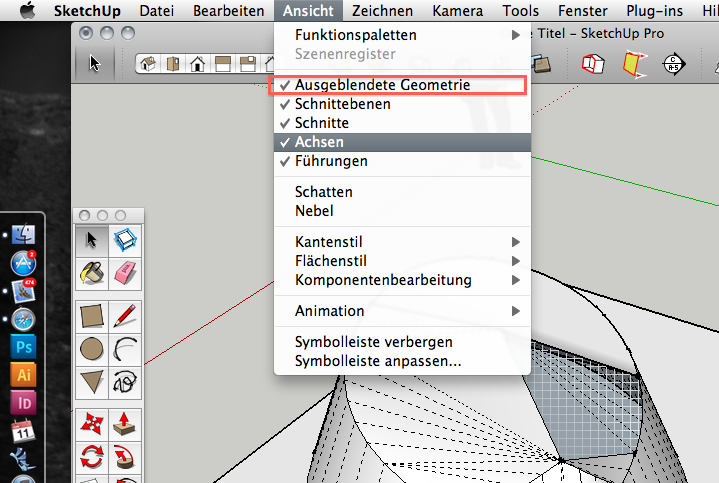This screenshot has width=719, height=483.
Task: Choose Symbolleiste anpassen...
Action: [x=402, y=361]
